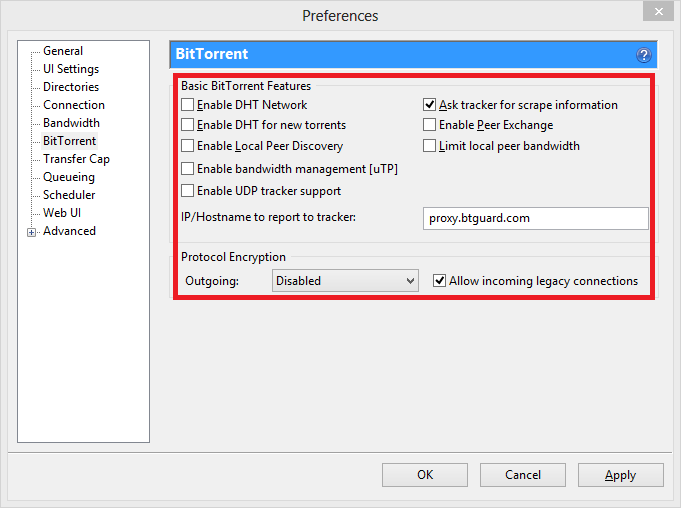
Task: Click the IP/Hostname tracker input field
Action: point(536,219)
